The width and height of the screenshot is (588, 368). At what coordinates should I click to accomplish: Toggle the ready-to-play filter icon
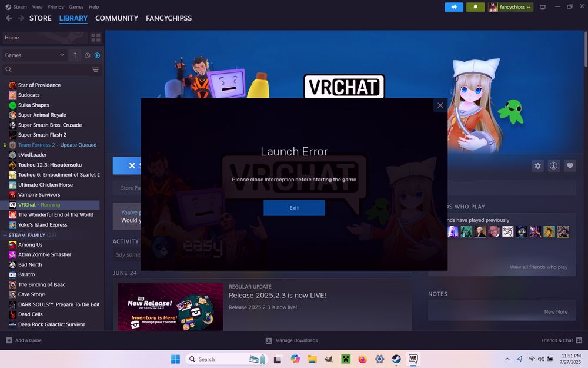coord(97,55)
